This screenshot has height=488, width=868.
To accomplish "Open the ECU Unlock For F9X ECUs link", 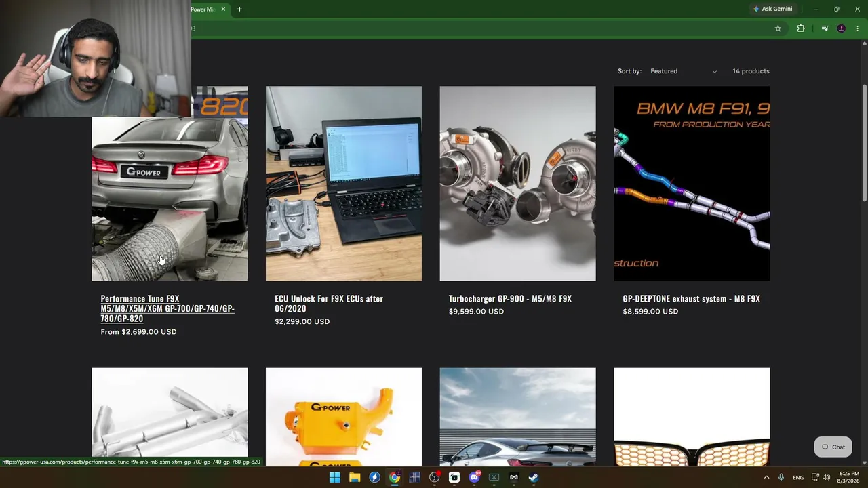I will 329,303.
